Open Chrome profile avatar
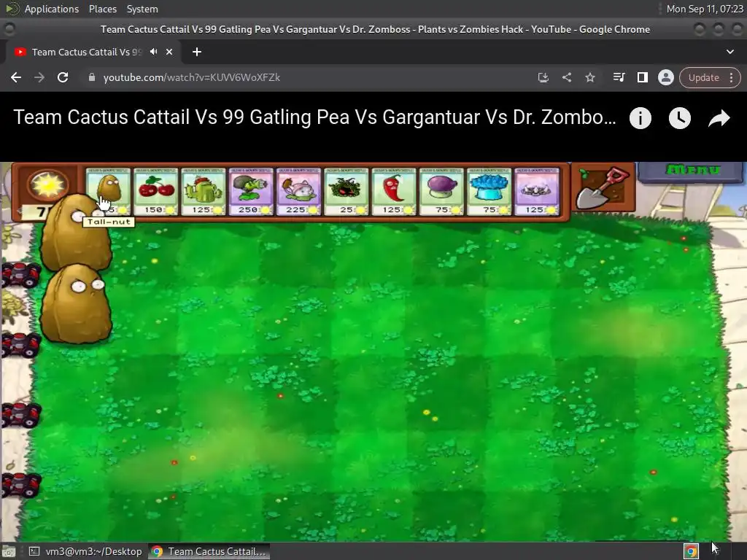 click(x=665, y=77)
